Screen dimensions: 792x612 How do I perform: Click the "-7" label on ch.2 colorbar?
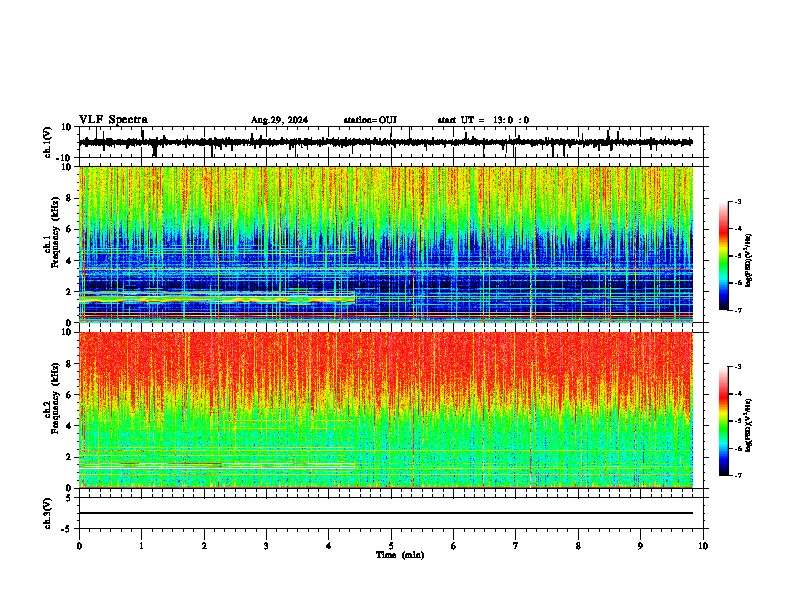click(x=737, y=475)
